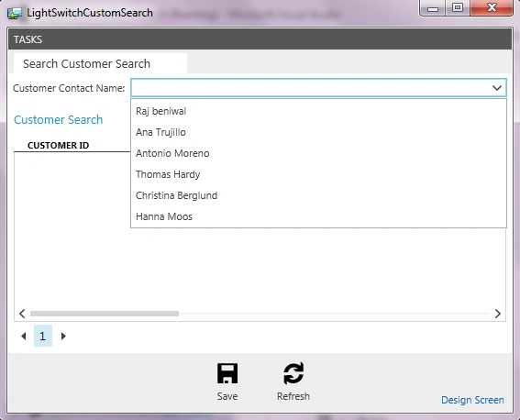Screen dimensions: 520x420
Task: Close the LightSwitchCustomSearch window
Action: (492, 8)
